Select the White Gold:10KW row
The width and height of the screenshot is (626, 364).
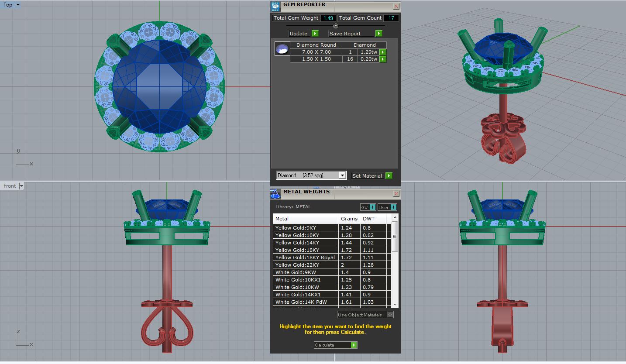[x=332, y=287]
